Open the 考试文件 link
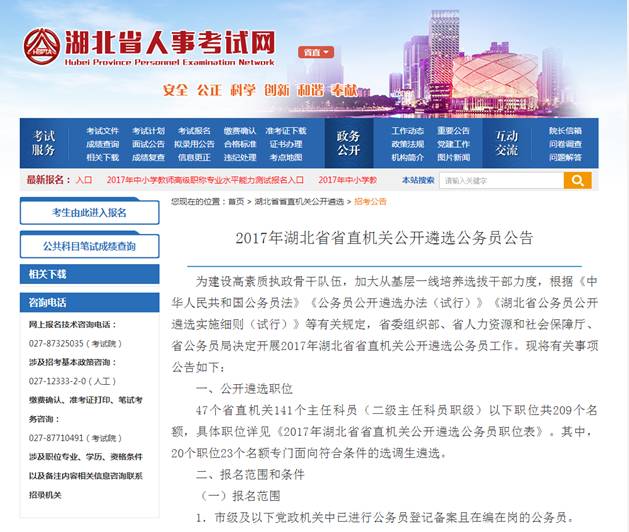 [x=102, y=131]
